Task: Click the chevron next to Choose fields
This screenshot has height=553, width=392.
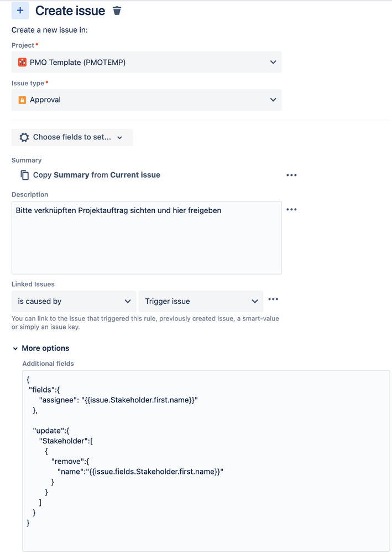Action: point(120,137)
